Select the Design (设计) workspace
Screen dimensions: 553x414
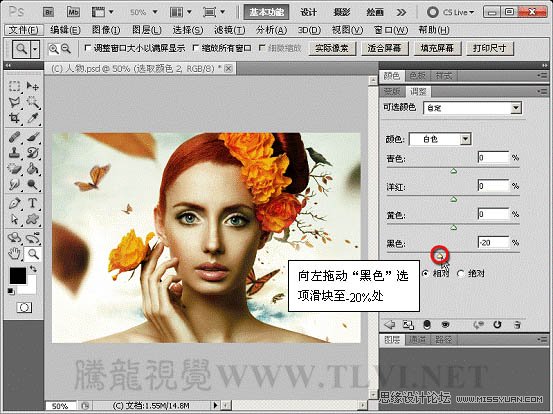[x=308, y=12]
